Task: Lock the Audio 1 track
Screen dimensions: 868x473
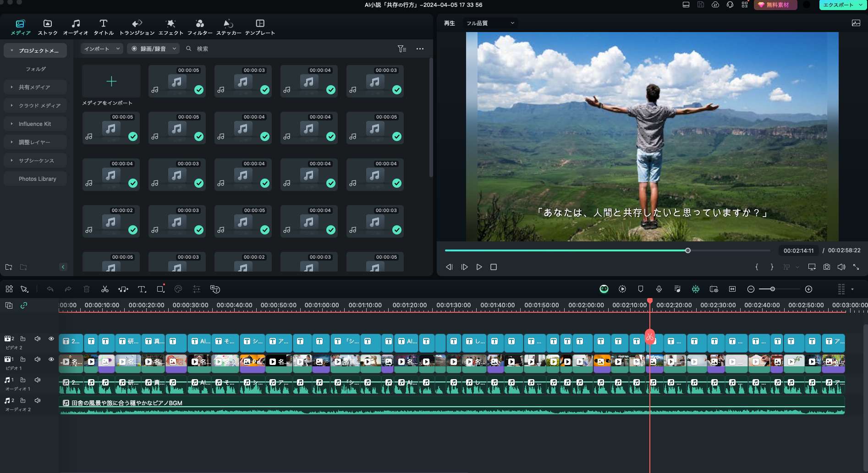Action: tap(23, 380)
